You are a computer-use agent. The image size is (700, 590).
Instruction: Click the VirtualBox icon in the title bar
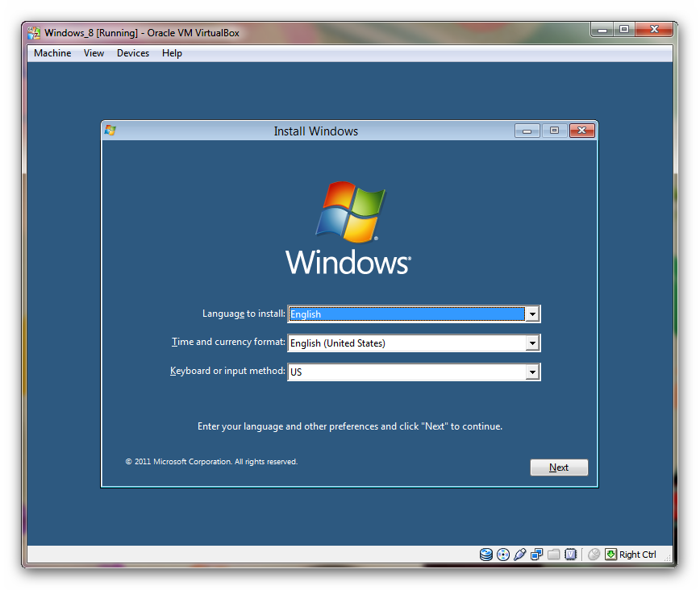click(x=34, y=33)
